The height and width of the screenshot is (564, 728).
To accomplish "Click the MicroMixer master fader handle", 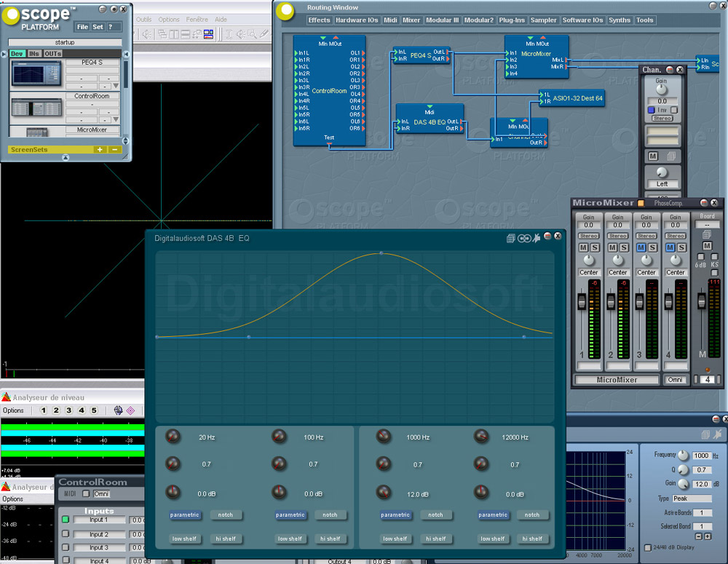I will coord(701,302).
